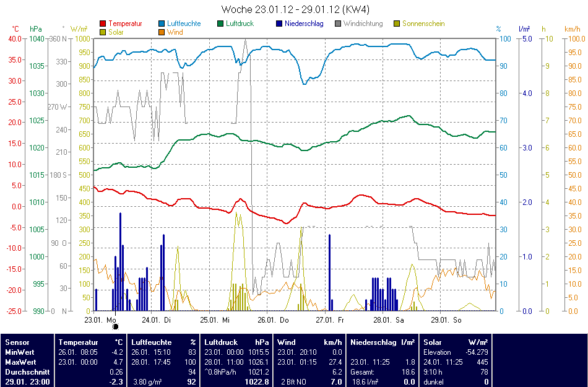Click the '28.01. 17:45' humidity maximum time
This screenshot has height=387, width=588.
pyautogui.click(x=151, y=362)
